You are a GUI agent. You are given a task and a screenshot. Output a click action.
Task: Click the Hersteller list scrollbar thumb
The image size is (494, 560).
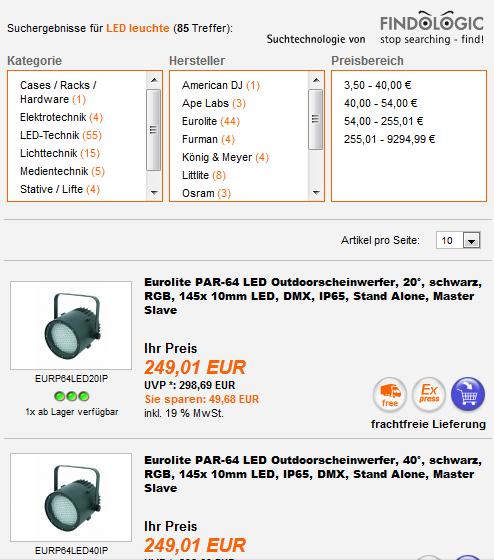click(x=316, y=119)
